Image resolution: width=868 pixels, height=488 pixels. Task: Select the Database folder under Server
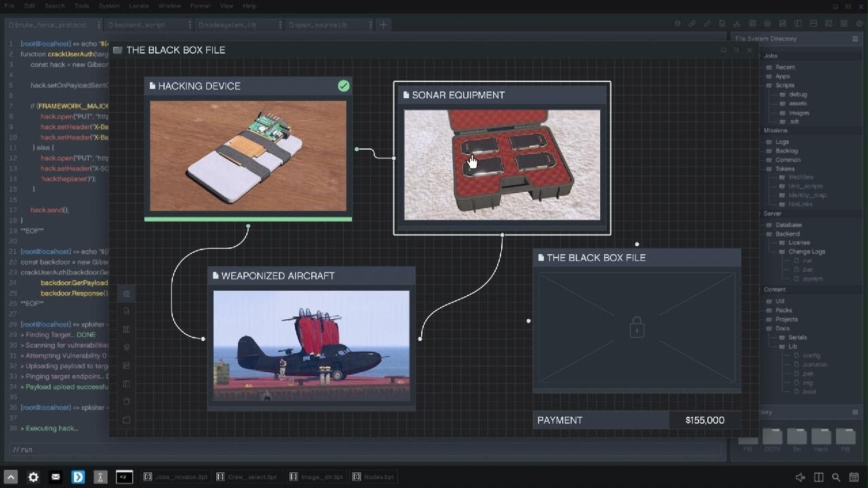(x=784, y=224)
